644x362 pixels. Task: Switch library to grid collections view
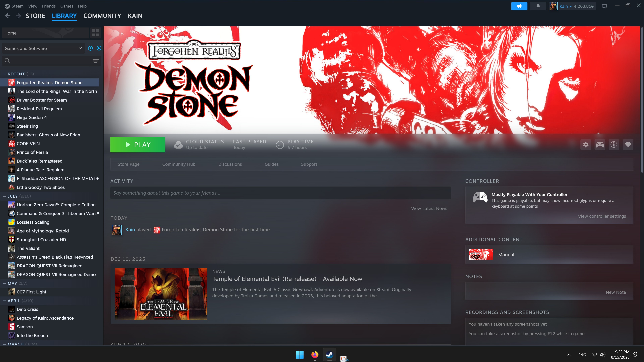(x=95, y=33)
